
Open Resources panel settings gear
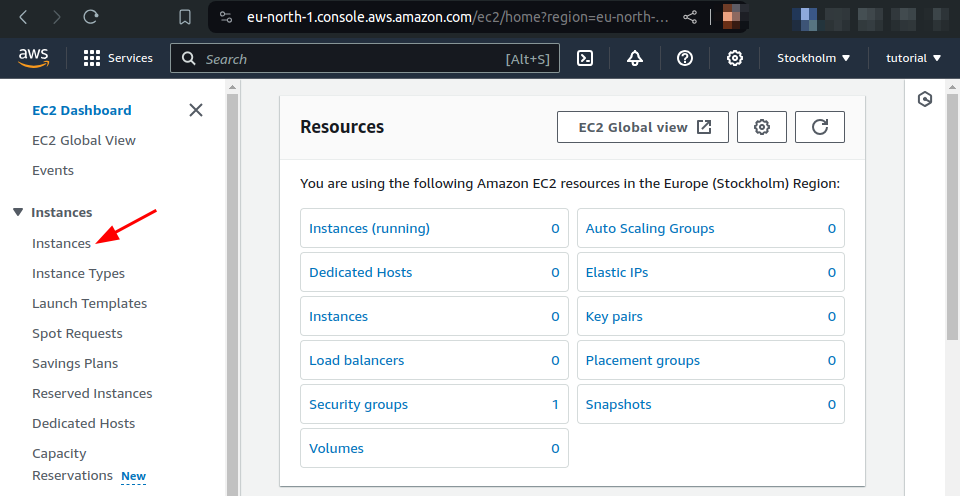(762, 127)
